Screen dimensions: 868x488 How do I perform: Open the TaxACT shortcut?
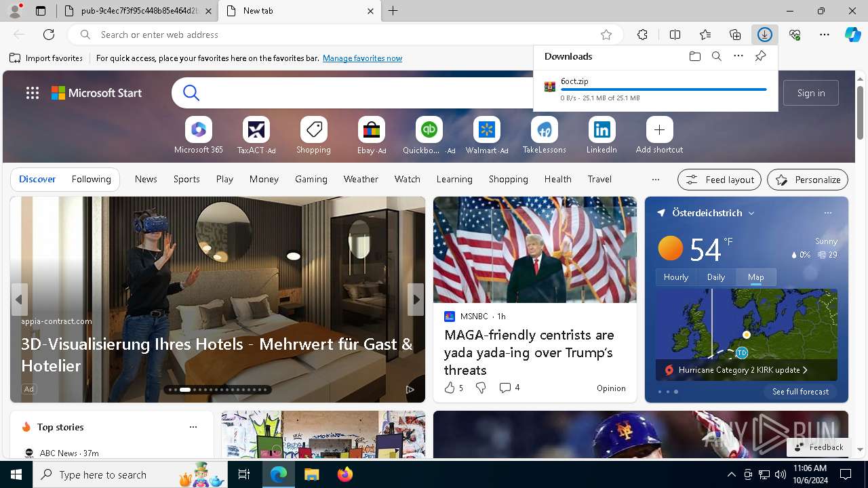coord(256,136)
